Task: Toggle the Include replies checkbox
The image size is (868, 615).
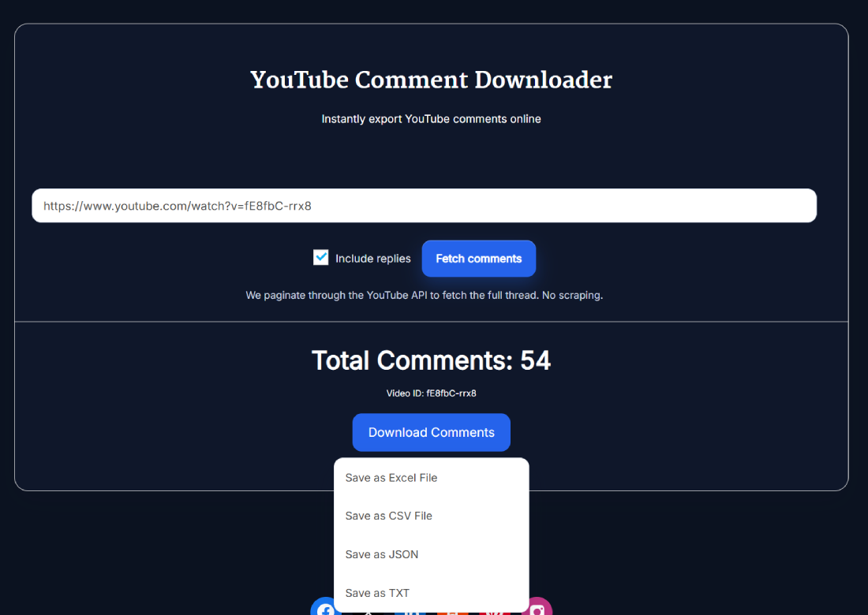Action: point(320,257)
